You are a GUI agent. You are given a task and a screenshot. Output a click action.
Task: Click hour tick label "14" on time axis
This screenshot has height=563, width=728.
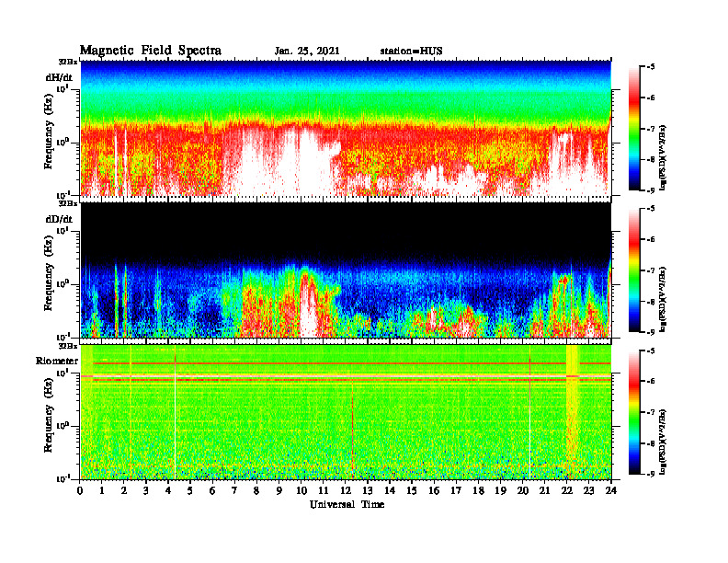point(390,491)
